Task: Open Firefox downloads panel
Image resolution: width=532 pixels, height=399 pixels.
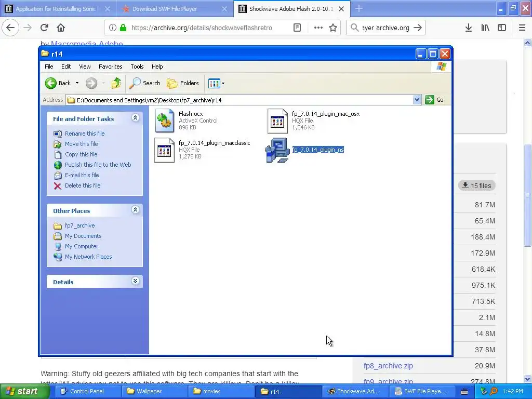Action: tap(469, 28)
